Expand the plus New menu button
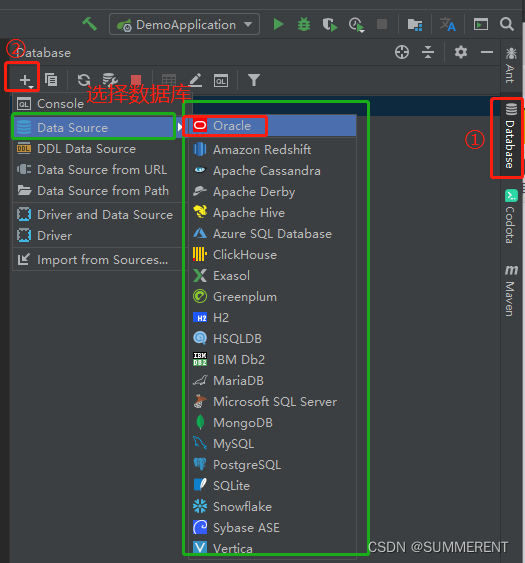 point(25,80)
